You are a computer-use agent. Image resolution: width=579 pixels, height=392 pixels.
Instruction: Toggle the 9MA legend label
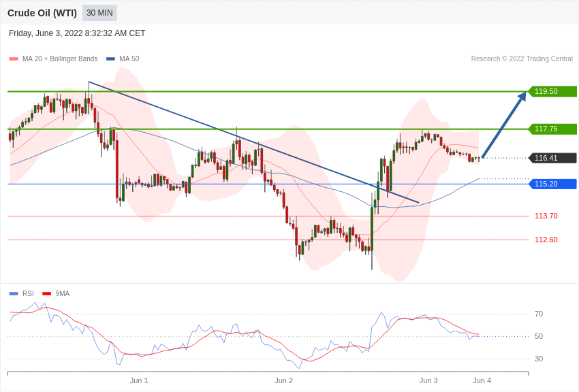pyautogui.click(x=63, y=294)
